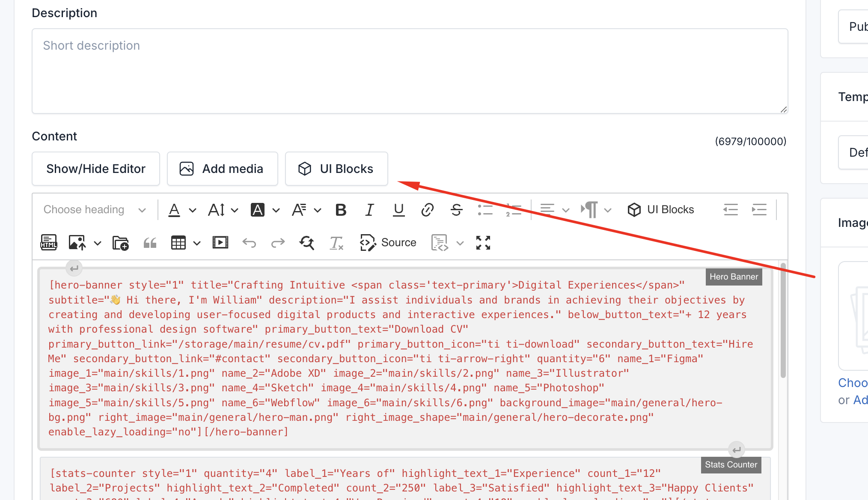Viewport: 868px width, 500px height.
Task: Toggle Show/Hide Editor view
Action: 95,168
